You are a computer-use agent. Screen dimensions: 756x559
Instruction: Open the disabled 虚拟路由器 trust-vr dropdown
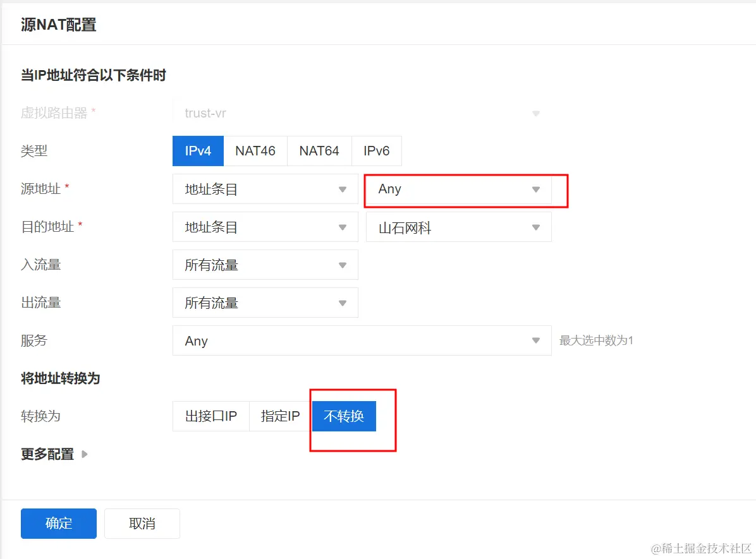[362, 113]
